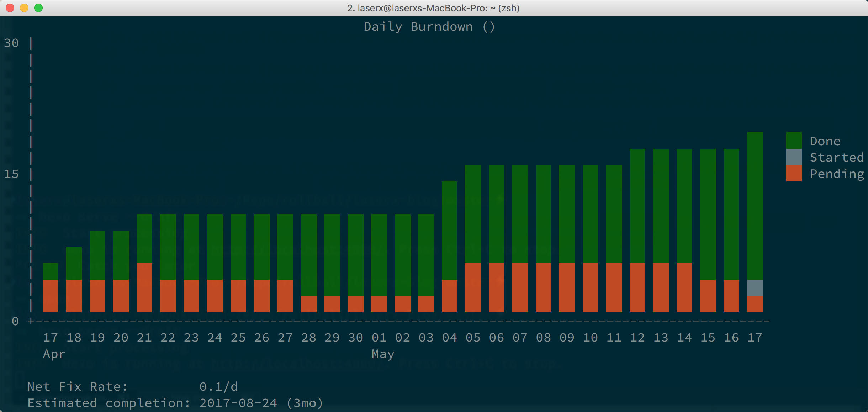Click the orange Pending bar above label 15
This screenshot has height=412, width=868.
click(x=708, y=296)
